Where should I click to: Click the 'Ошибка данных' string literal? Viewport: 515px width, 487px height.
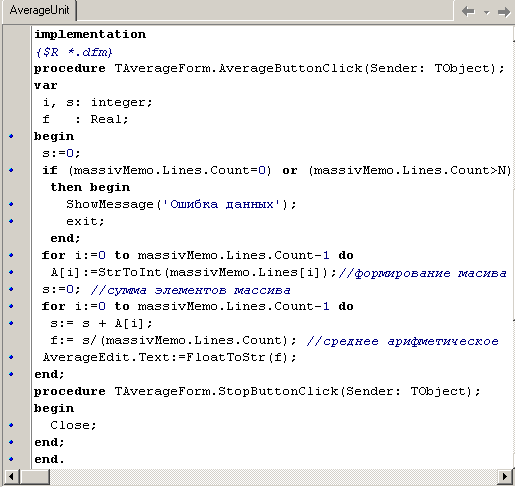pyautogui.click(x=222, y=204)
